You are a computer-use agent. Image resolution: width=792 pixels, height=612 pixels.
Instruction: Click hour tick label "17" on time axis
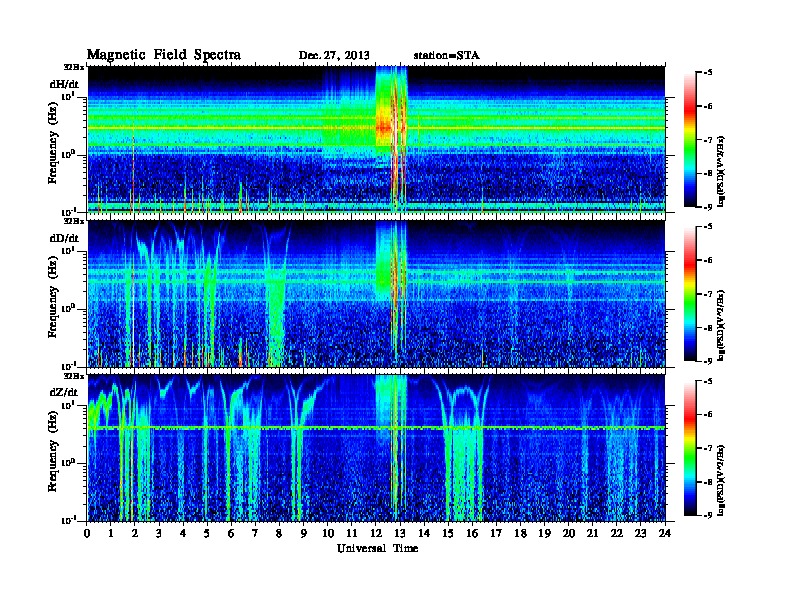(497, 533)
